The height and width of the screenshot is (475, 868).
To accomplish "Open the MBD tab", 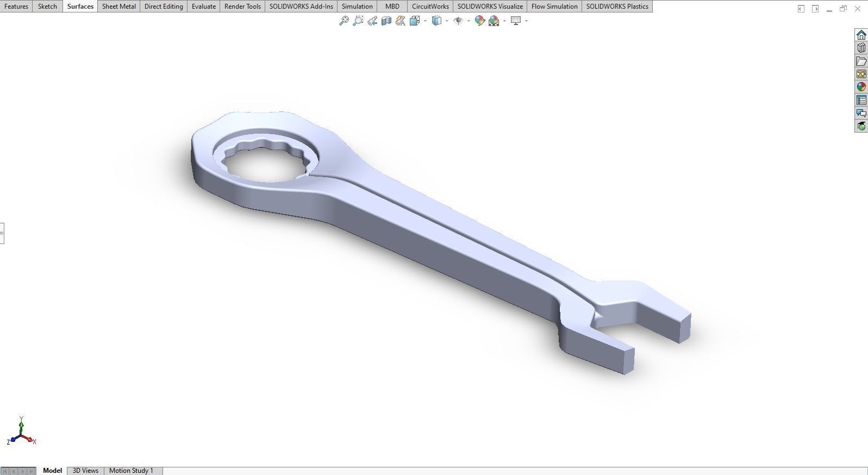I will [392, 6].
